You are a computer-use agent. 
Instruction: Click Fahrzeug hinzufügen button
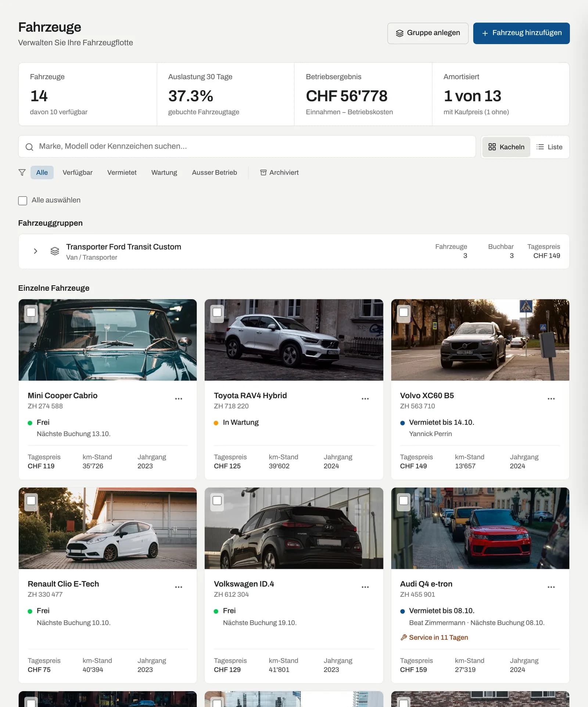tap(521, 33)
